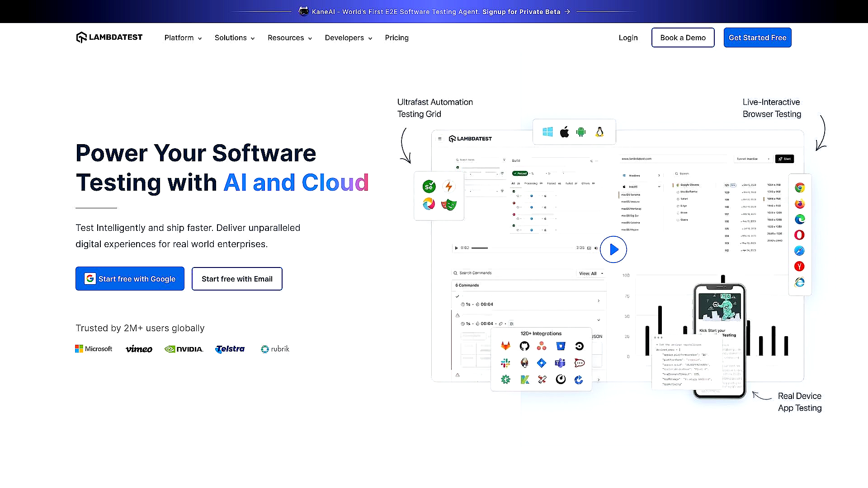Click the video progress bar
The image size is (868, 488).
coord(522,248)
